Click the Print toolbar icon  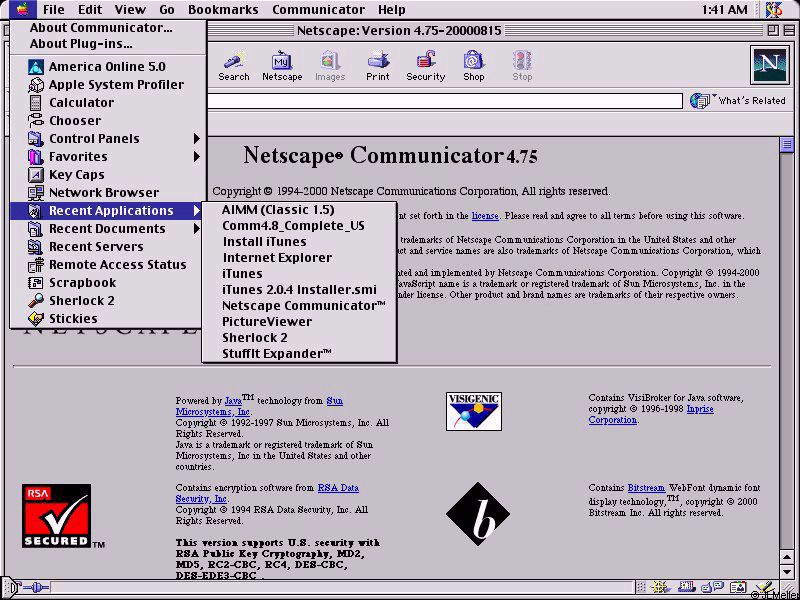pos(378,66)
